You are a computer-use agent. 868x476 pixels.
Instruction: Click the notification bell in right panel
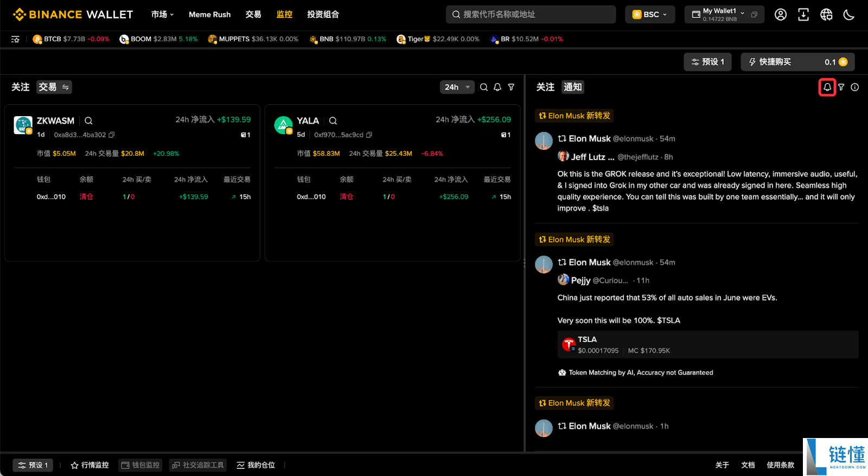[x=827, y=87]
